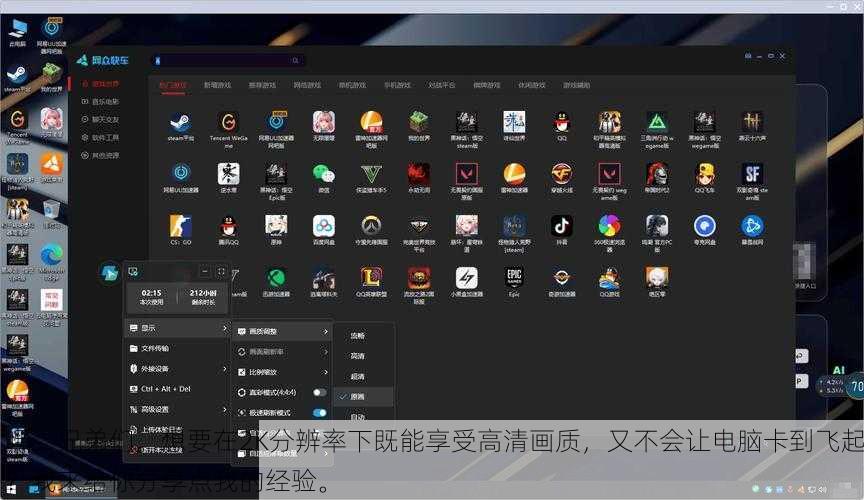Expand the 画面刷新率 submenu arrow
This screenshot has height=500, width=864.
325,352
